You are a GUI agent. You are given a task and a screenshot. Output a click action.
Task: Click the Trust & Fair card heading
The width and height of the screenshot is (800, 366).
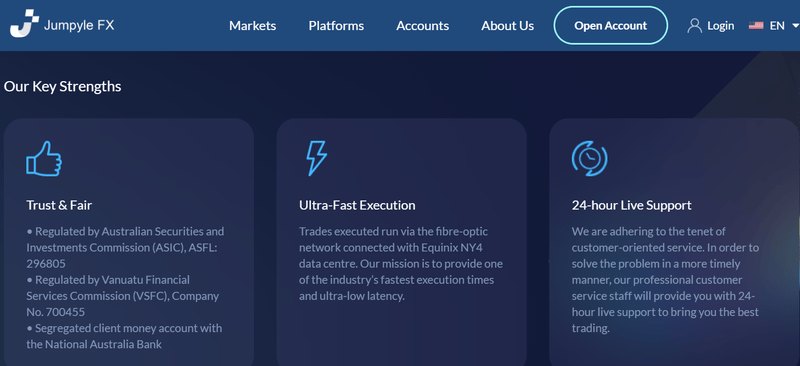[x=59, y=205]
